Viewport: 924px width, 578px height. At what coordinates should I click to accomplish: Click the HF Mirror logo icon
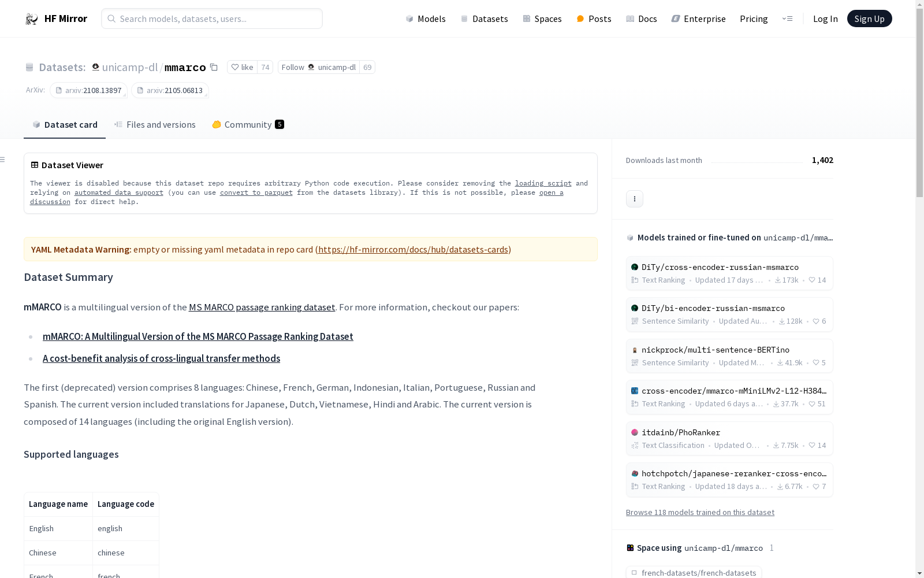(31, 19)
